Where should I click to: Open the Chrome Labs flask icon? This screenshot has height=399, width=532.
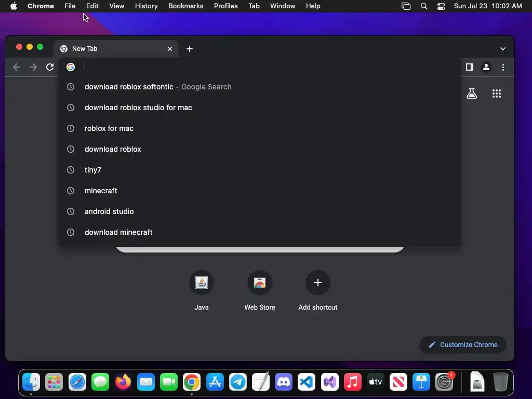coord(472,94)
